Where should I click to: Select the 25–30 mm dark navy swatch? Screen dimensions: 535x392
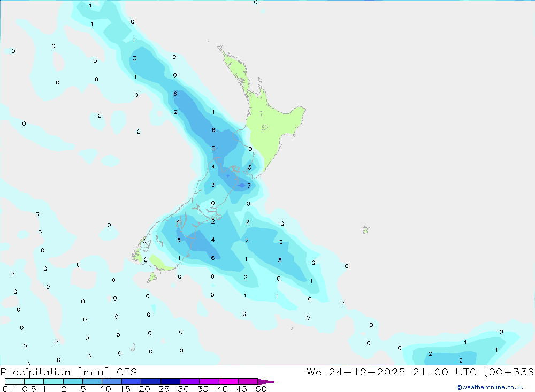tap(170, 381)
